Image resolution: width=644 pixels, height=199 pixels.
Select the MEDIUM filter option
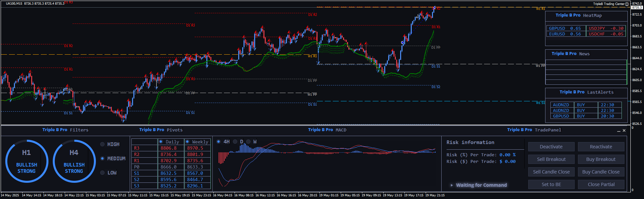click(103, 159)
